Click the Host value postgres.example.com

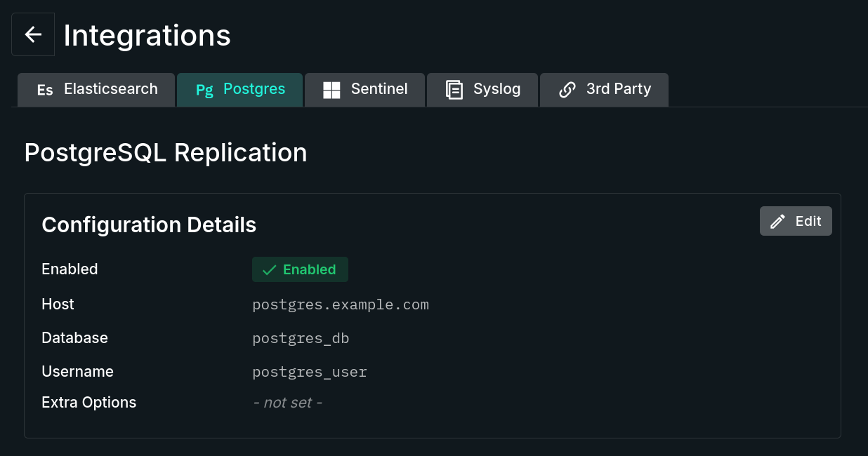[341, 304]
